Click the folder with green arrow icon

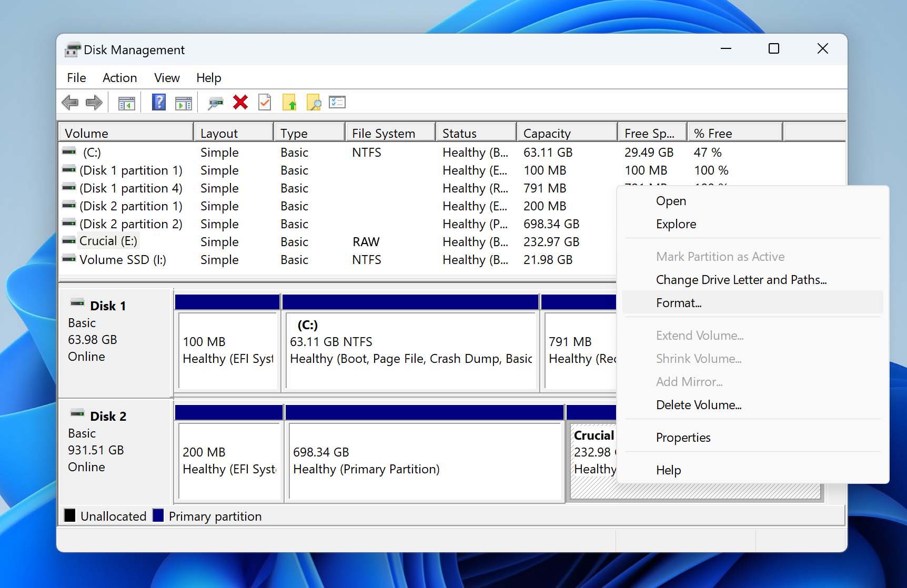[289, 102]
